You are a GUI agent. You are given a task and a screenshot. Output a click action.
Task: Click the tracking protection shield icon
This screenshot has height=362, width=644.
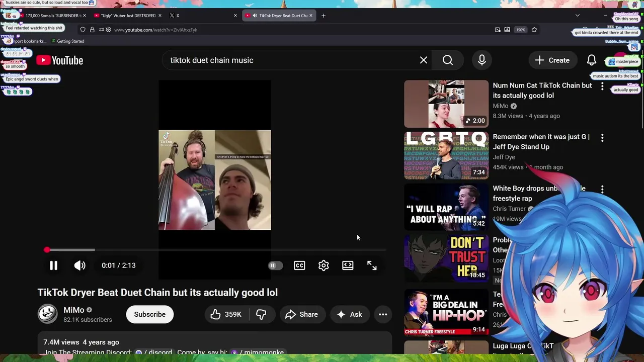(83, 30)
